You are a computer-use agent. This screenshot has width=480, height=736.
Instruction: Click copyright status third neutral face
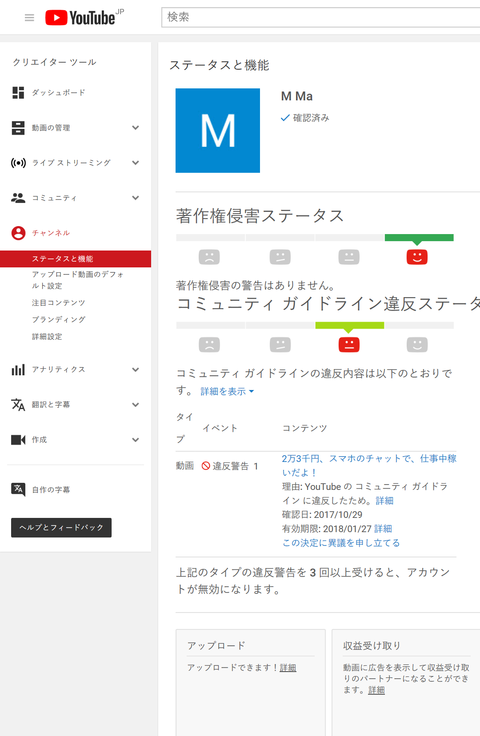pyautogui.click(x=349, y=257)
